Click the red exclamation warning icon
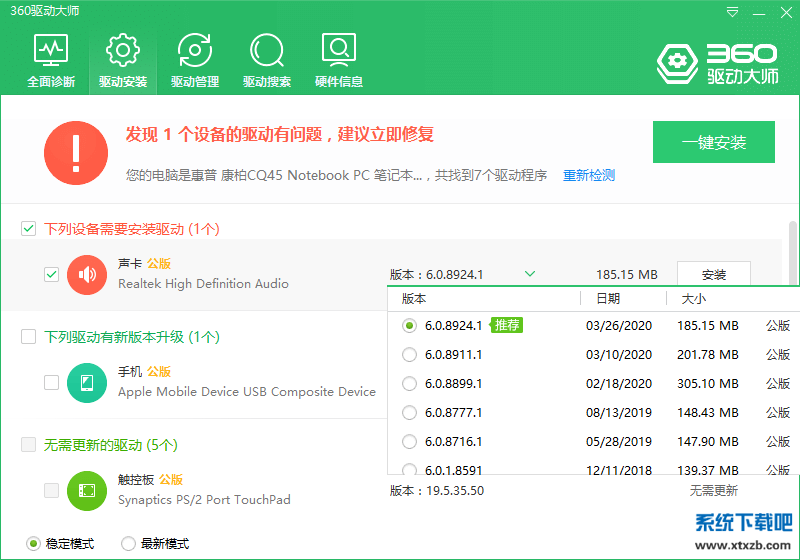 point(76,152)
